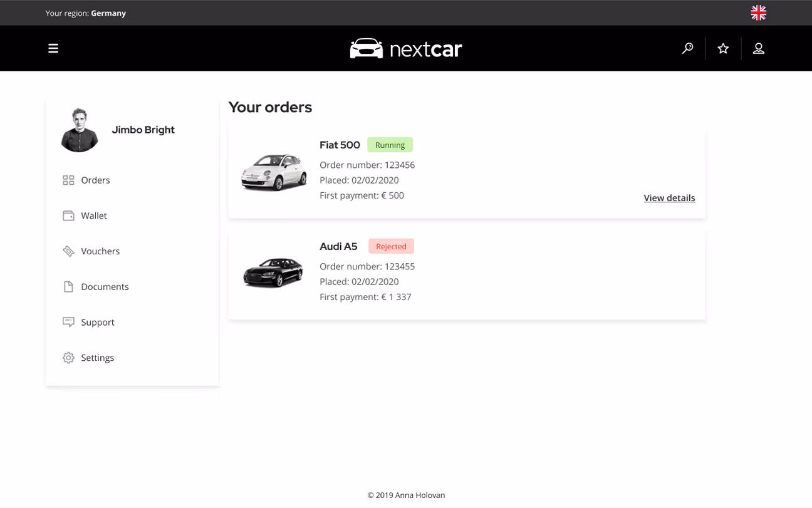Screen dimensions: 812x508
Task: Click the green Running status badge
Action: tap(390, 145)
